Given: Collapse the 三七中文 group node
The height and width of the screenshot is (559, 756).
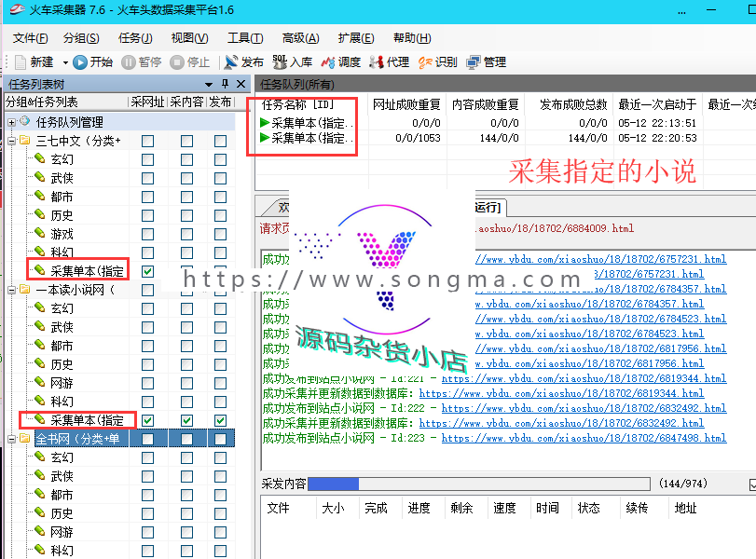Looking at the screenshot, I should (10, 138).
